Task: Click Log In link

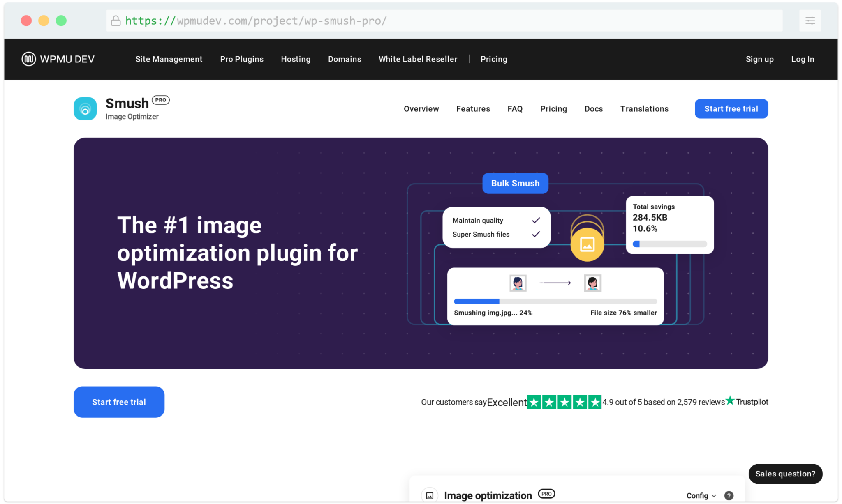Action: coord(803,59)
